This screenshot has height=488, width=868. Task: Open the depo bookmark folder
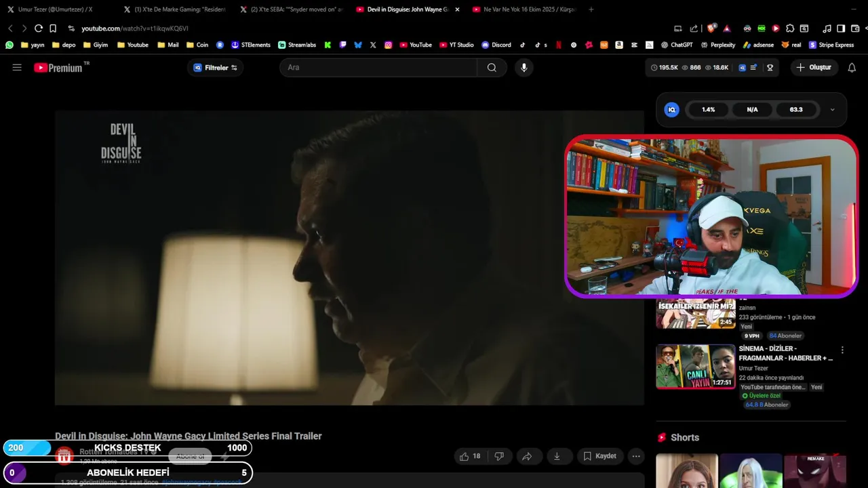[x=64, y=45]
